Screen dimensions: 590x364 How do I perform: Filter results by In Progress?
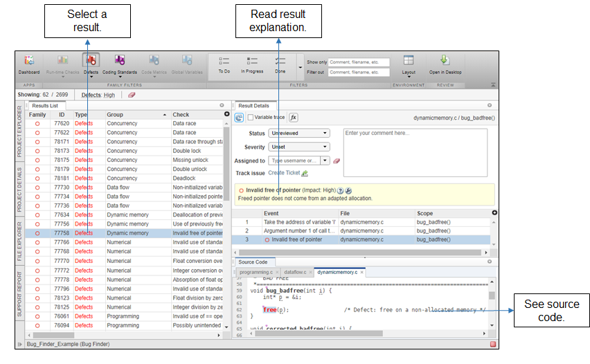tap(252, 64)
